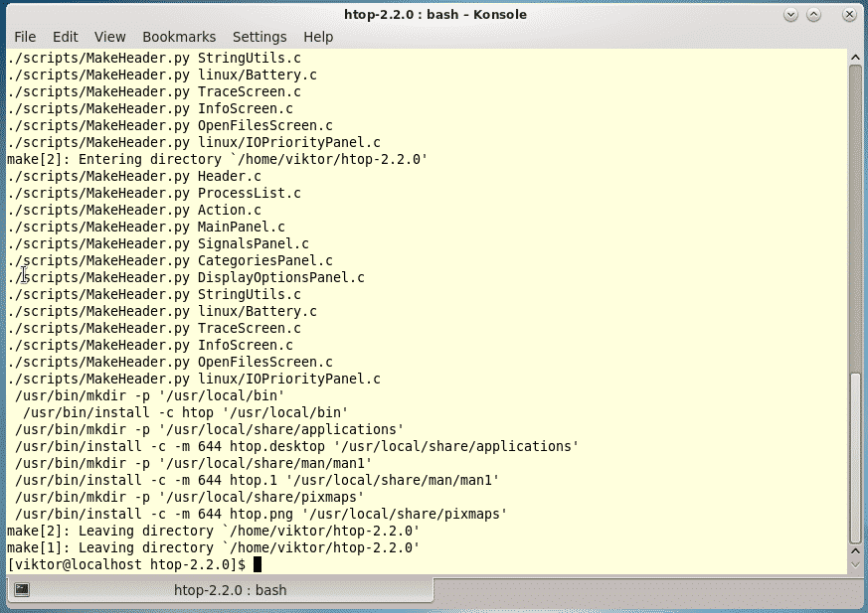Click the scrollbar down arrow at bottom
The height and width of the screenshot is (613, 868).
855,565
